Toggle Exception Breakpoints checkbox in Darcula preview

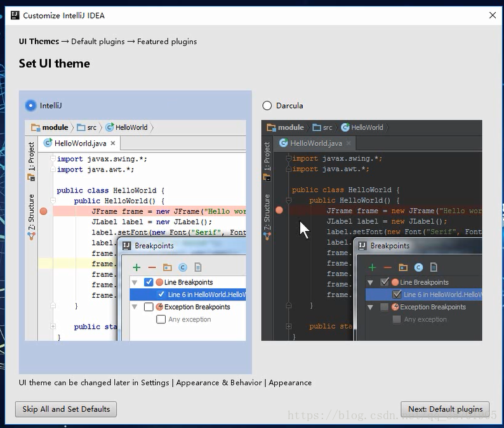[x=384, y=307]
